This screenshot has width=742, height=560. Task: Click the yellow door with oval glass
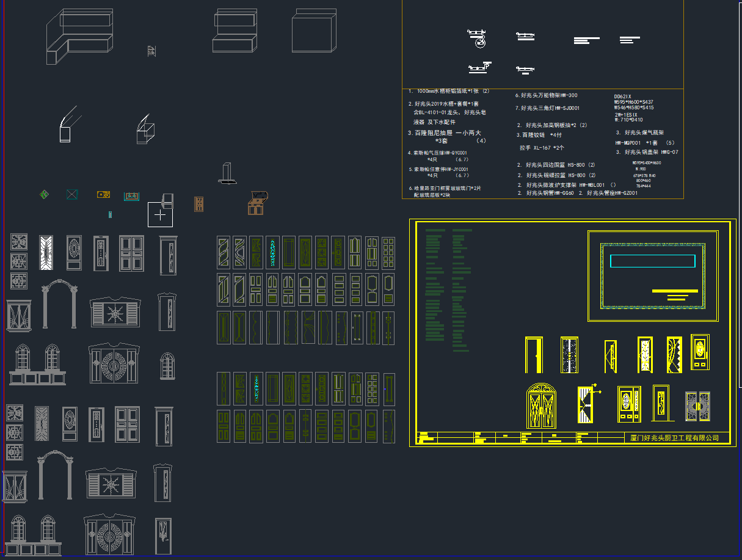pyautogui.click(x=700, y=352)
